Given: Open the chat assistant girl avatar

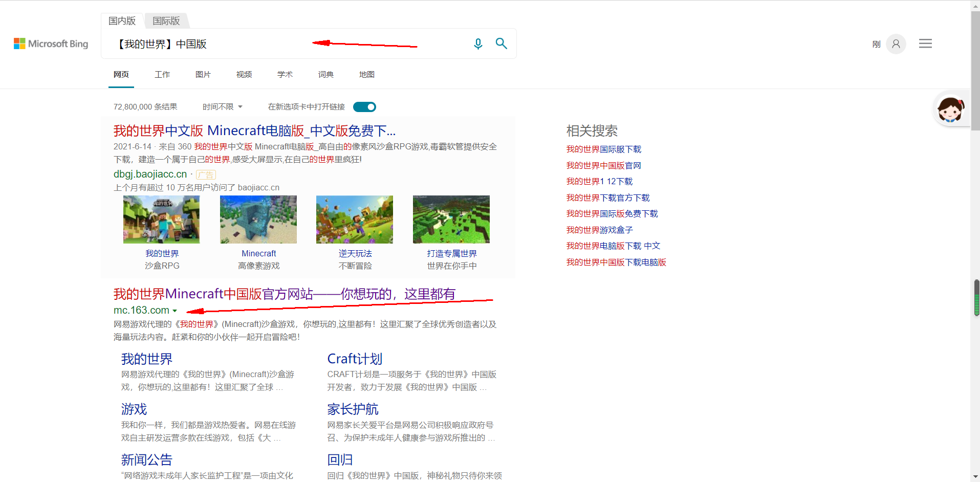Looking at the screenshot, I should [950, 109].
